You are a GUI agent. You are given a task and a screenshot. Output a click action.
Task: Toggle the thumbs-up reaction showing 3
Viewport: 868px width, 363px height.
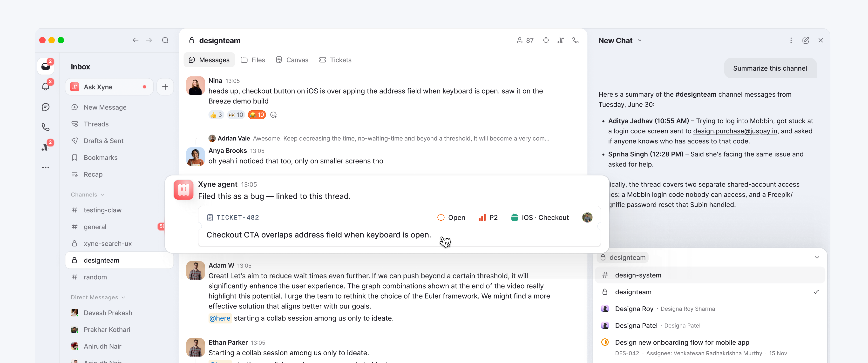pyautogui.click(x=216, y=115)
